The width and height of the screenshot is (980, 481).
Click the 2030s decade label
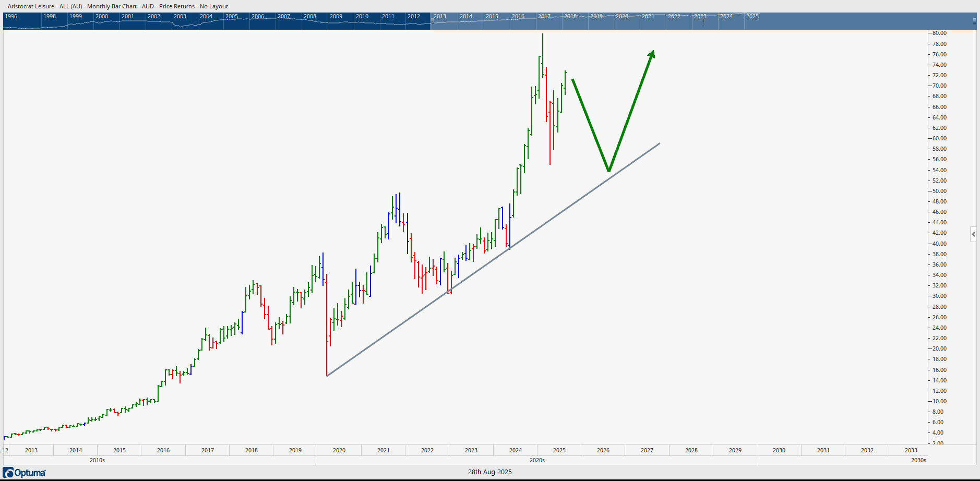coord(919,460)
